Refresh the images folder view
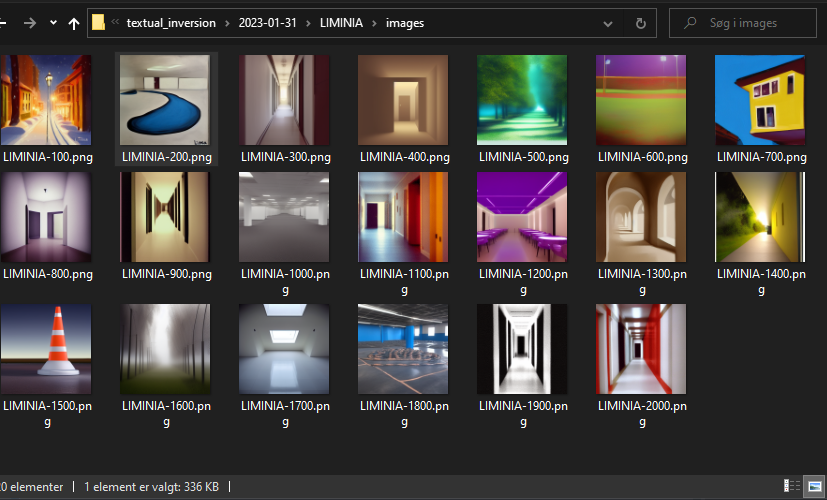Screen dimensions: 827x500 (640, 23)
